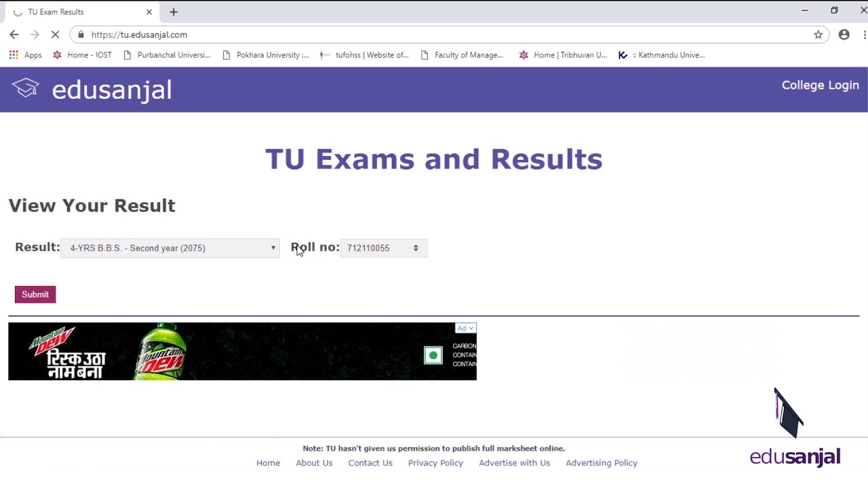
Task: Open the Ad choices icon on banner
Action: tap(466, 328)
